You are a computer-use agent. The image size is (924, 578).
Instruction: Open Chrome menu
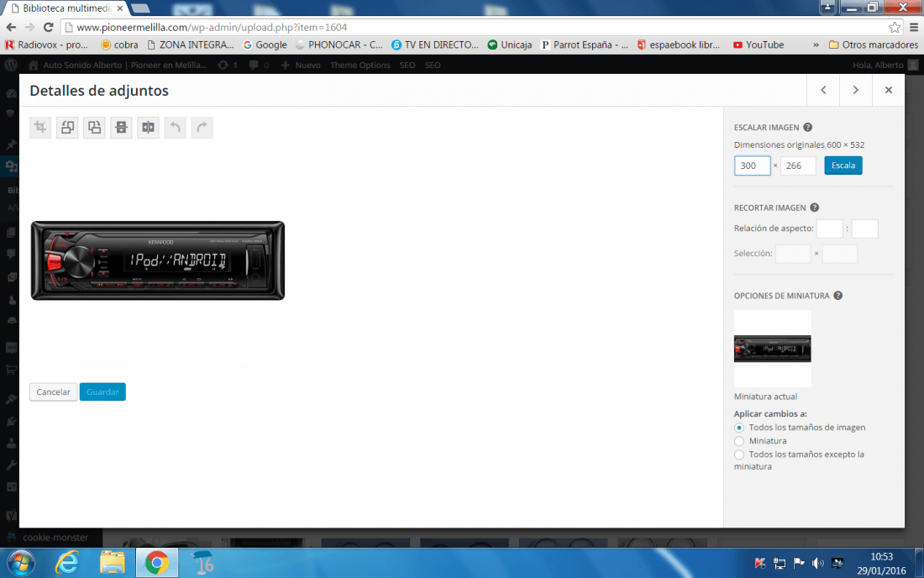tap(913, 27)
